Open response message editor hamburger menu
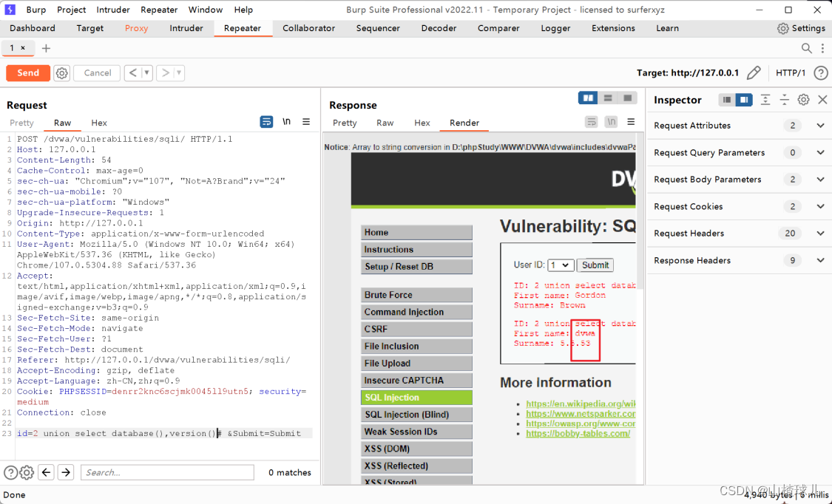Viewport: 832px width, 504px height. pyautogui.click(x=631, y=121)
